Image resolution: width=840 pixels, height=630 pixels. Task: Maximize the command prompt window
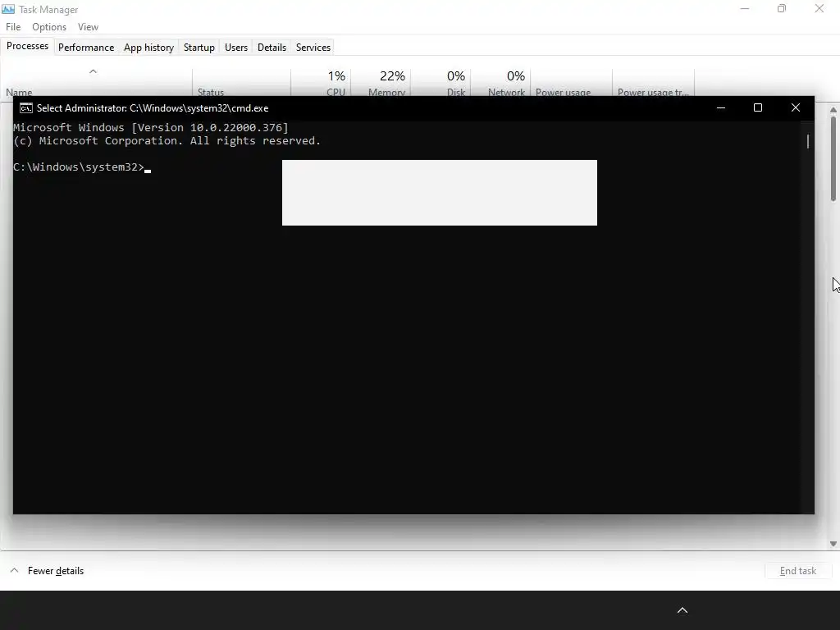pos(758,107)
